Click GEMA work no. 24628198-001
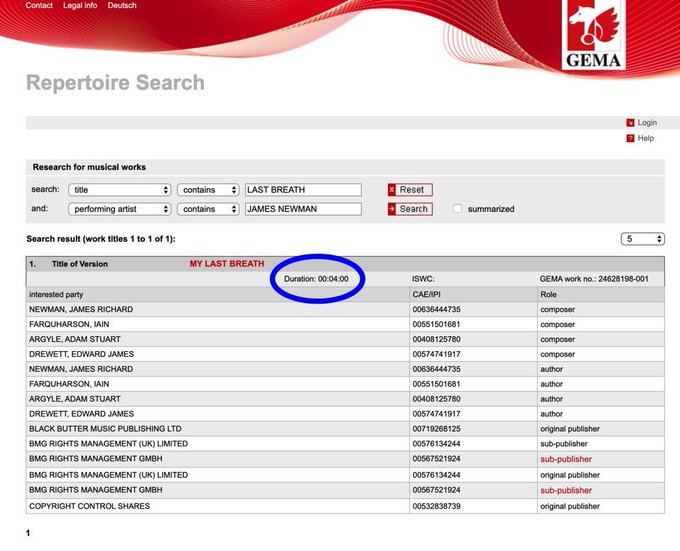The height and width of the screenshot is (551, 680). [594, 279]
